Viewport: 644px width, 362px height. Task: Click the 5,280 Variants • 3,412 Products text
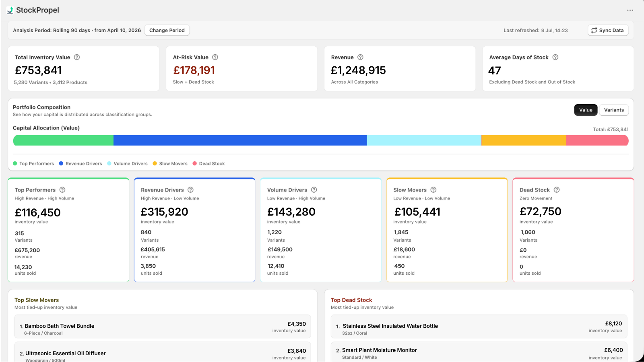point(51,82)
